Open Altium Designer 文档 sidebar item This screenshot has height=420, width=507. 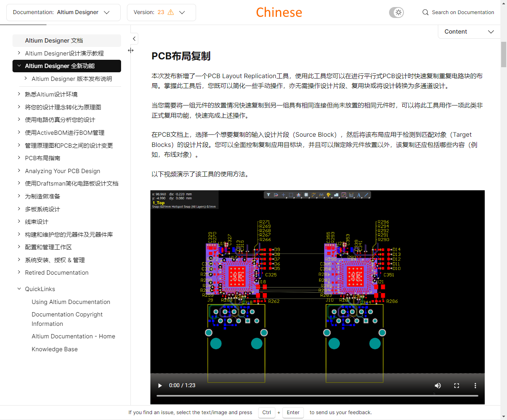point(67,41)
